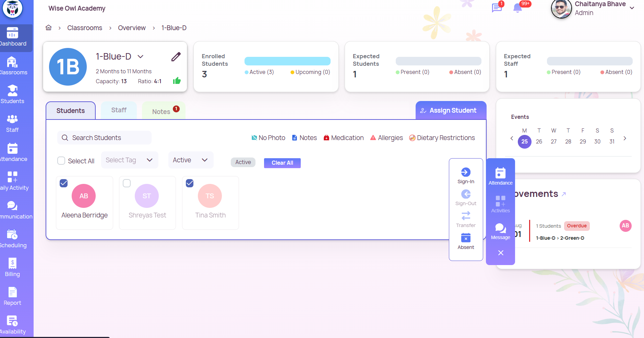The width and height of the screenshot is (644, 338).
Task: Open the chat messages icon in header
Action: (497, 8)
